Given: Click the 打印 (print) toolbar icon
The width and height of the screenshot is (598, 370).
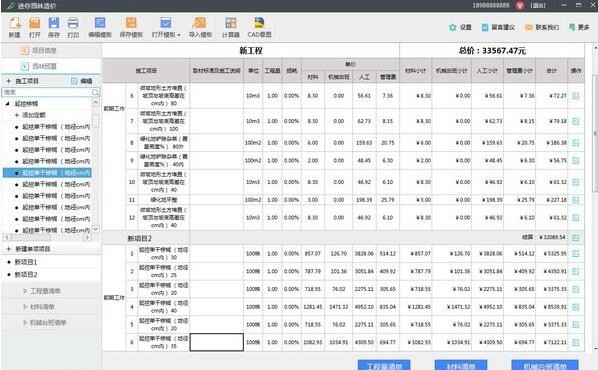Looking at the screenshot, I should [73, 27].
